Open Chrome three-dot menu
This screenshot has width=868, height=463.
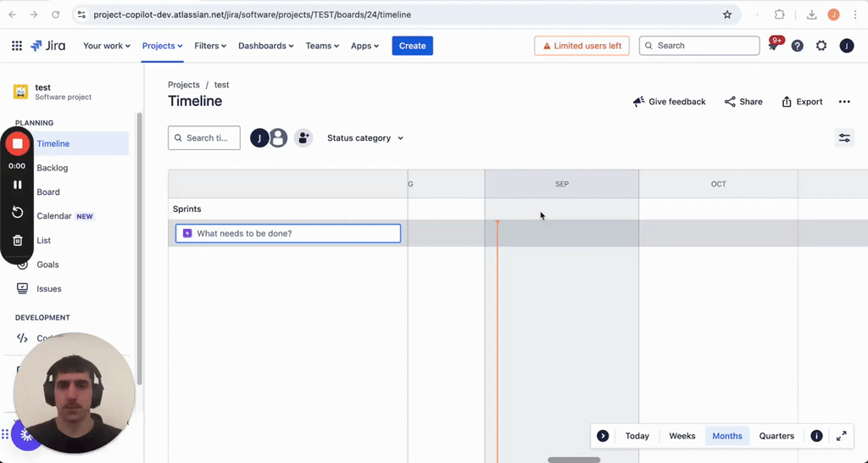855,15
